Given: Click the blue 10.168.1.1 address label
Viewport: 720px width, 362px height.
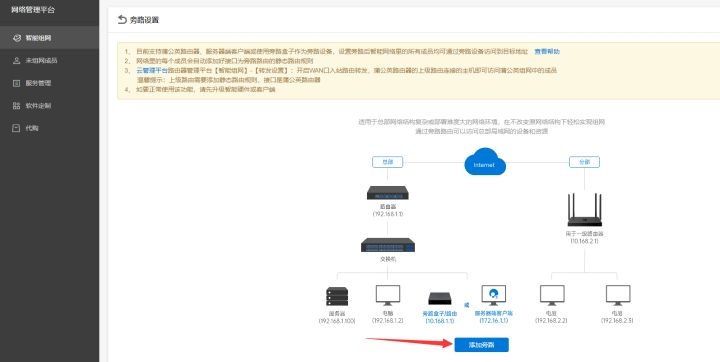Looking at the screenshot, I should [439, 321].
